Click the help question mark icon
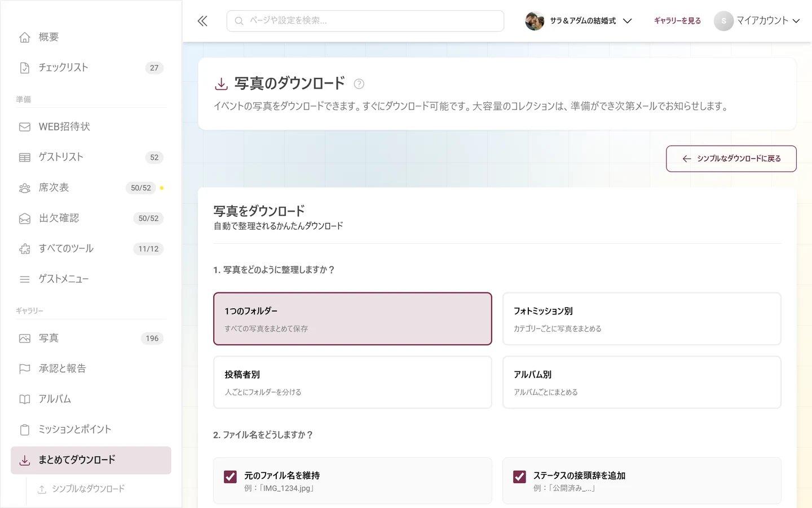 click(x=359, y=84)
